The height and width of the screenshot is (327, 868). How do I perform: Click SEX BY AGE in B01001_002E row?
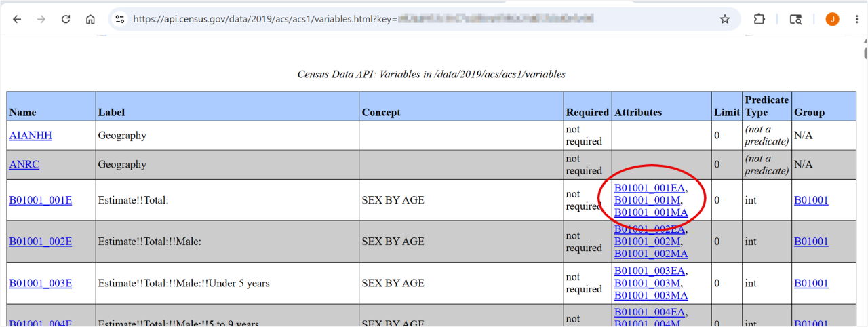pyautogui.click(x=393, y=242)
